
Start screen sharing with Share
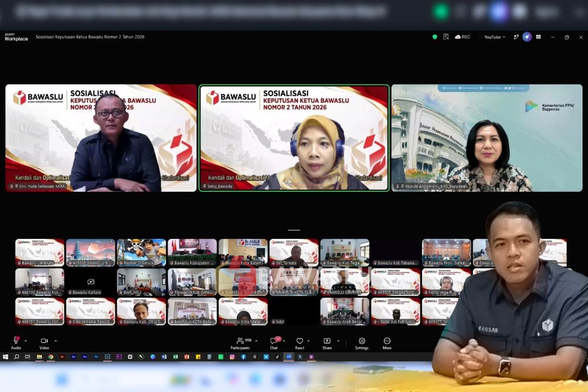click(x=327, y=343)
